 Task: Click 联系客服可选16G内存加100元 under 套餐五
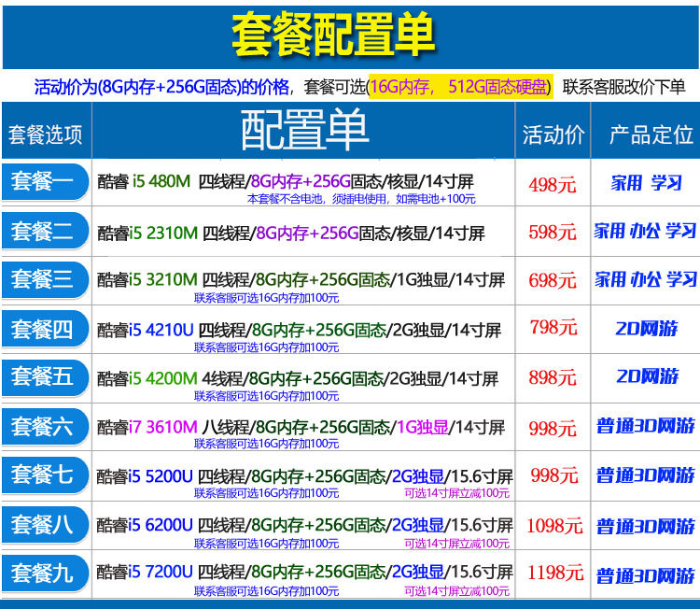pyautogui.click(x=267, y=396)
